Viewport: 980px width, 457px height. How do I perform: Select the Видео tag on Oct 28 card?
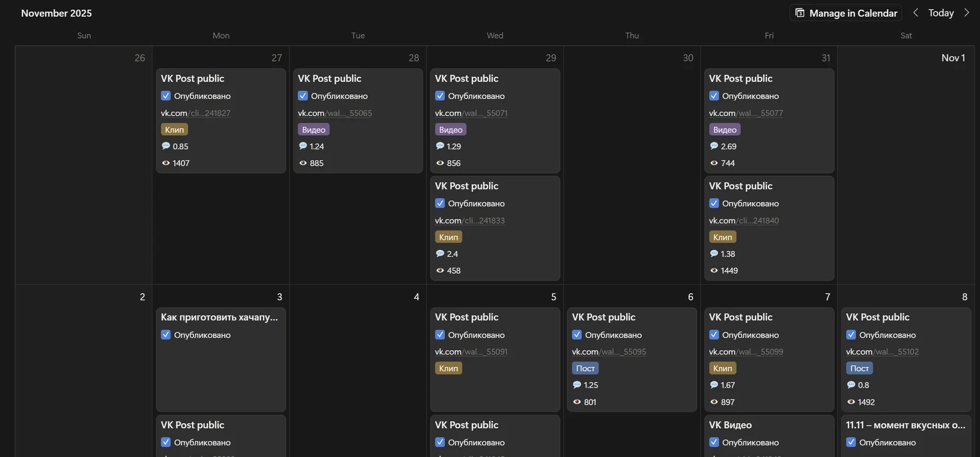point(314,130)
